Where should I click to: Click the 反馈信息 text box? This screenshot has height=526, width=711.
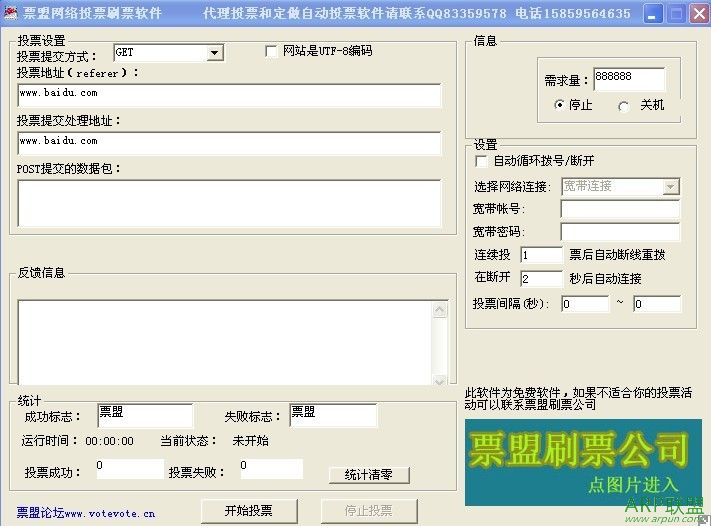225,343
